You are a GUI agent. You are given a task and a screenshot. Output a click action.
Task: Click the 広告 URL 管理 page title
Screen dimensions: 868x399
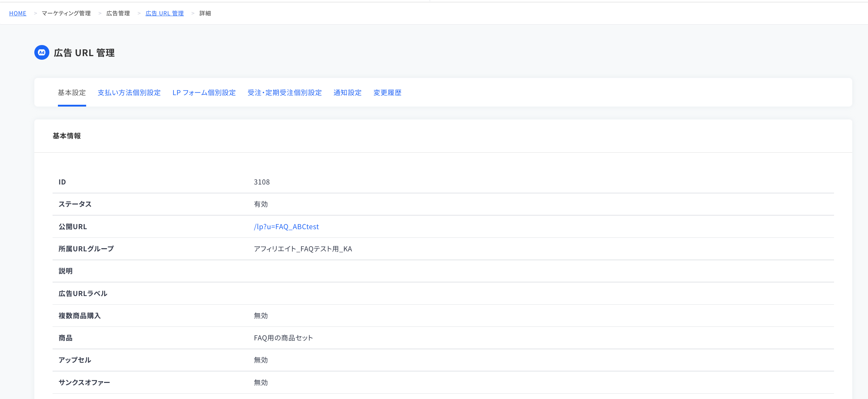[x=84, y=53]
